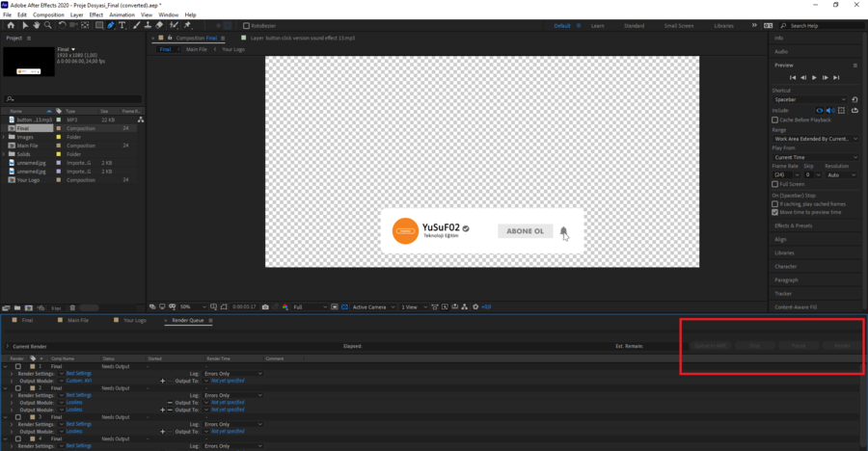Toggle Cache Before Playback checkbox
The width and height of the screenshot is (868, 451).
point(776,119)
